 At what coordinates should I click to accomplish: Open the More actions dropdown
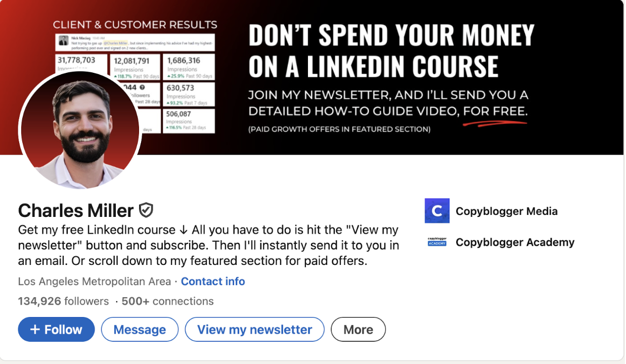[x=358, y=330]
